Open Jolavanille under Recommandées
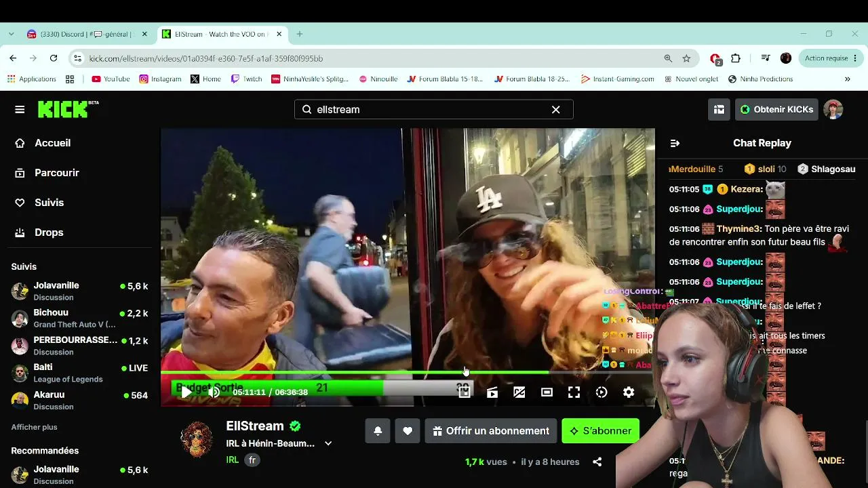Image resolution: width=868 pixels, height=488 pixels. coord(80,474)
